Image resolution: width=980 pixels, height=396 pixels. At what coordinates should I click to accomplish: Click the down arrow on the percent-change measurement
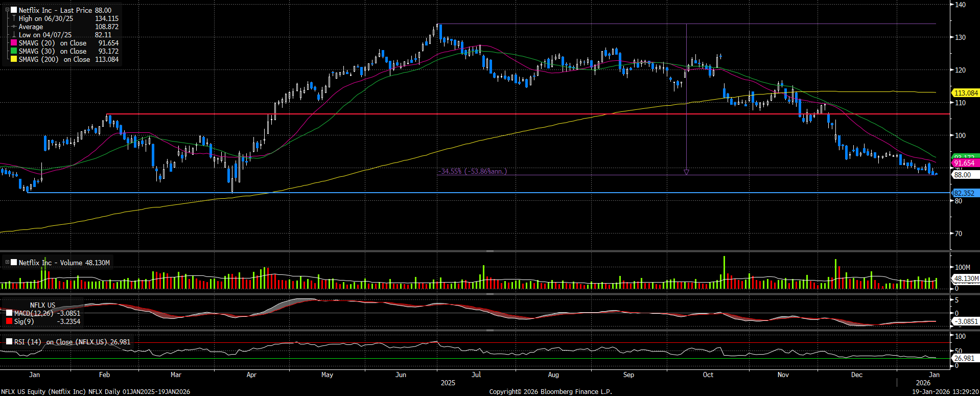click(x=686, y=172)
